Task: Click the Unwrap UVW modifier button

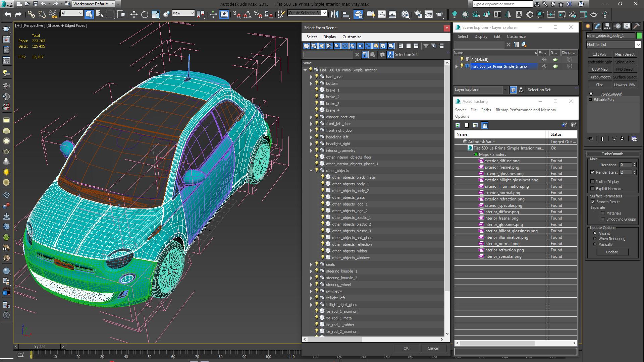Action: click(x=625, y=85)
